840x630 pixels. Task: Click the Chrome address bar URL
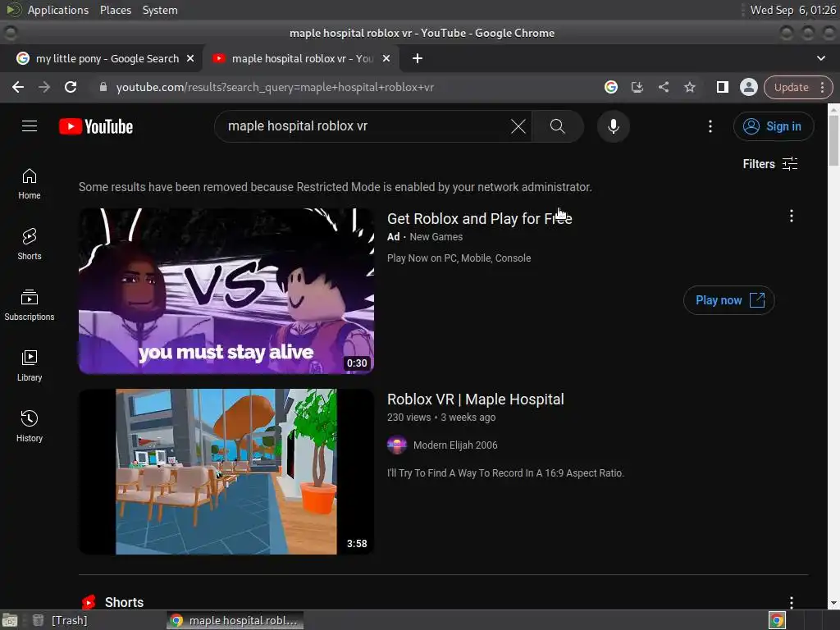pyautogui.click(x=275, y=87)
